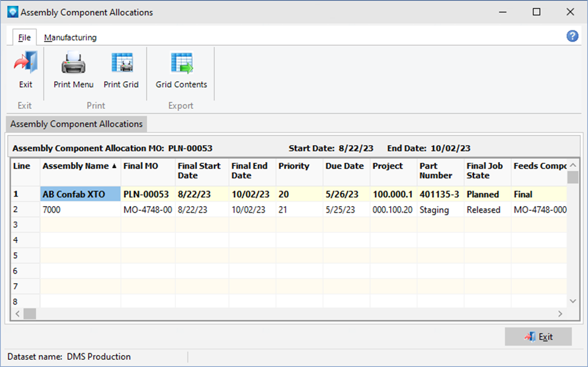The height and width of the screenshot is (367, 588).
Task: Click the Final End Date column header
Action: click(x=252, y=171)
